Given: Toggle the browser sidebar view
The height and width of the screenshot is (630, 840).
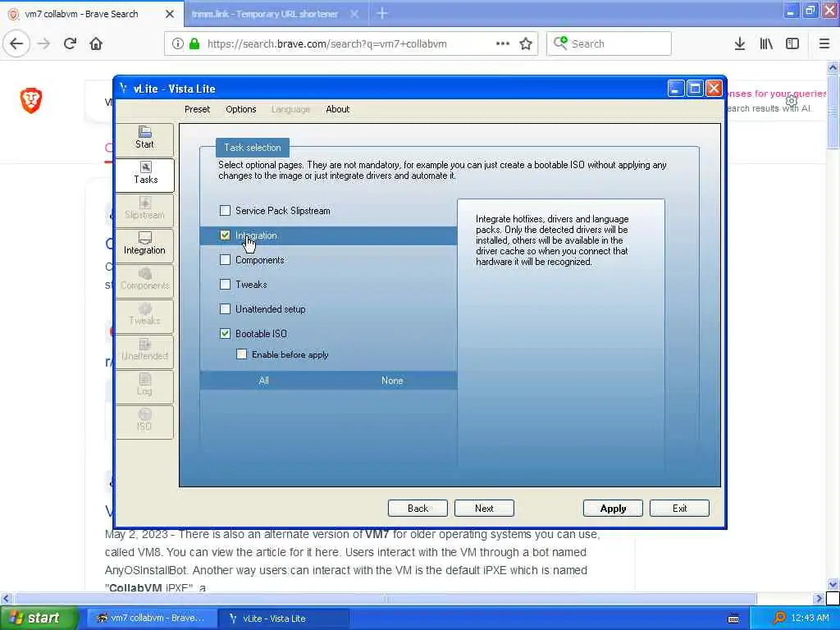Looking at the screenshot, I should tap(792, 43).
